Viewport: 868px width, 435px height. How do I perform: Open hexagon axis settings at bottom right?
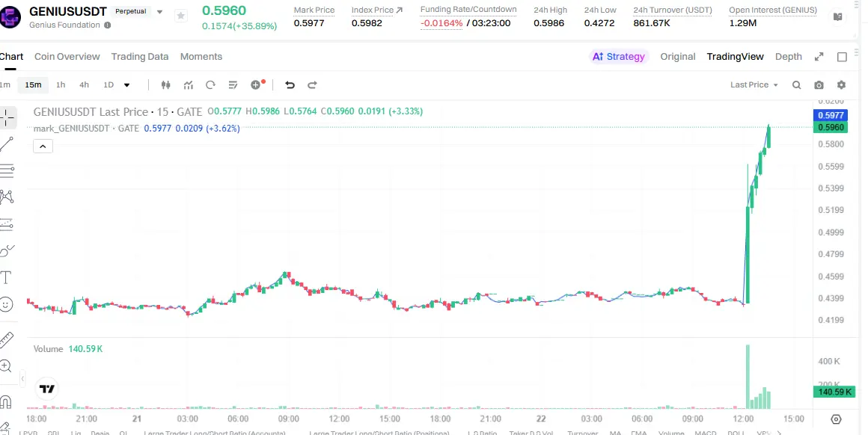pyautogui.click(x=836, y=419)
